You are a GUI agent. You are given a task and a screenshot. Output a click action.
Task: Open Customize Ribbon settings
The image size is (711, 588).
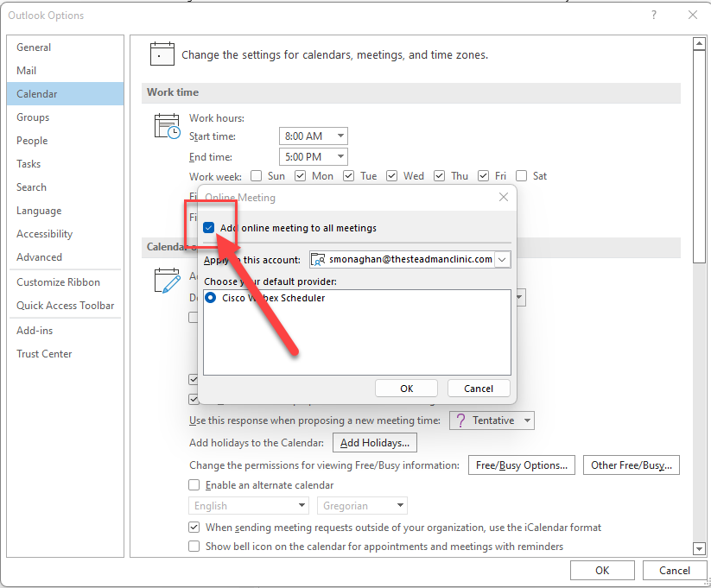(66, 282)
